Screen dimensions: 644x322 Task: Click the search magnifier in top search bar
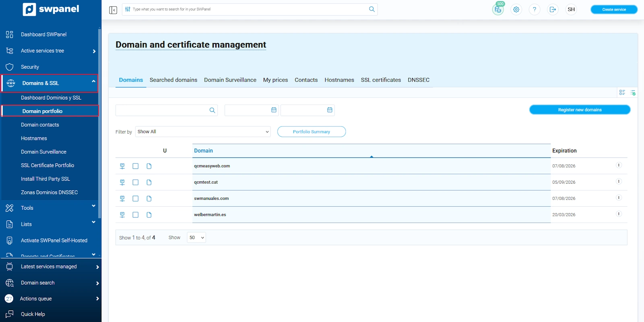[x=372, y=9]
